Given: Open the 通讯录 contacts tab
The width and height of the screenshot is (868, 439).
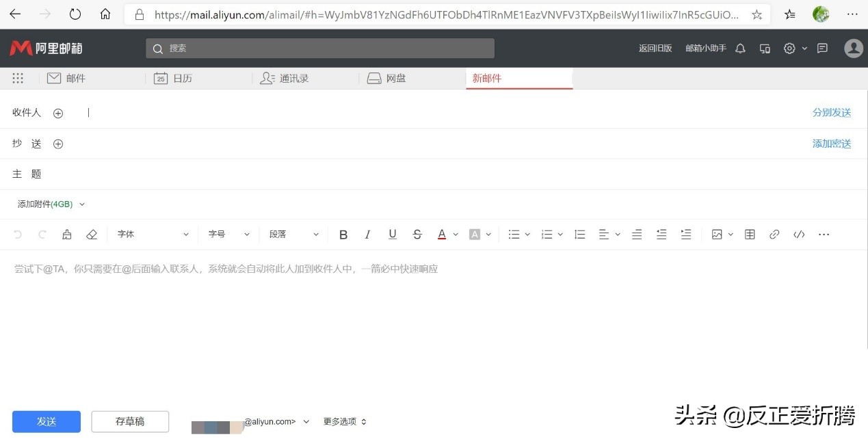Looking at the screenshot, I should pyautogui.click(x=284, y=78).
